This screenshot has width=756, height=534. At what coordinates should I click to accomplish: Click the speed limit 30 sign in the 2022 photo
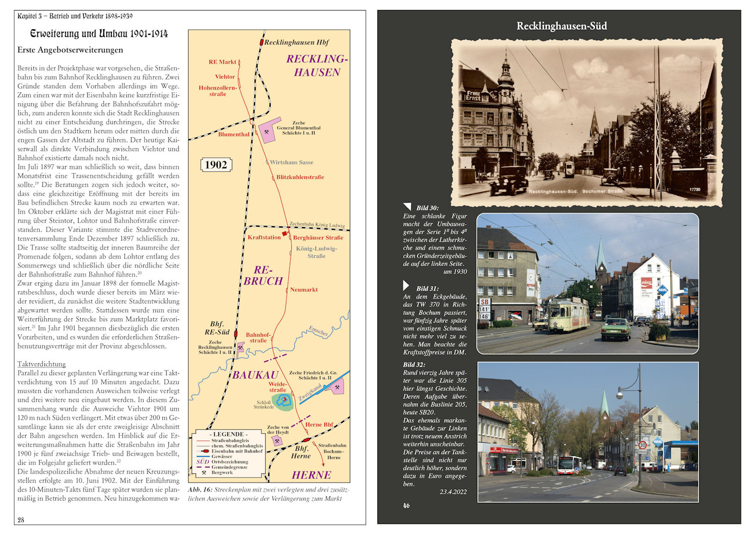[642, 445]
